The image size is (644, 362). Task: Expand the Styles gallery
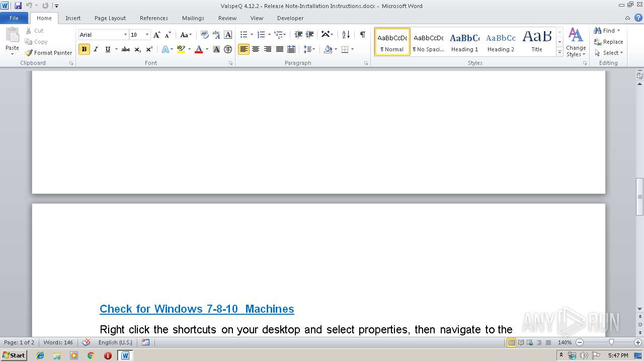(x=559, y=52)
